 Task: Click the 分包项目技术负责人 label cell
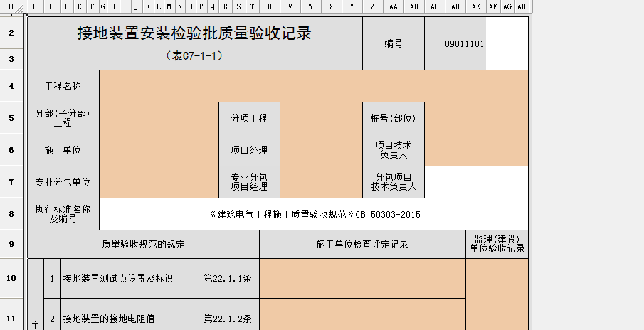[394, 182]
